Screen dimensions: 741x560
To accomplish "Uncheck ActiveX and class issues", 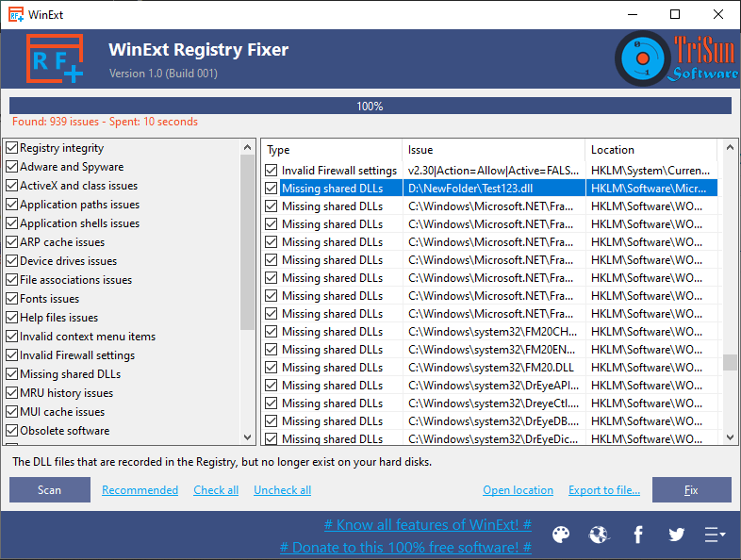I will (12, 186).
